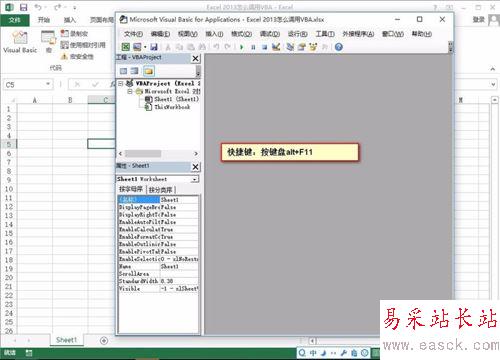Switch to 按字母序 properties tab
This screenshot has height=360, width=500.
[131, 189]
